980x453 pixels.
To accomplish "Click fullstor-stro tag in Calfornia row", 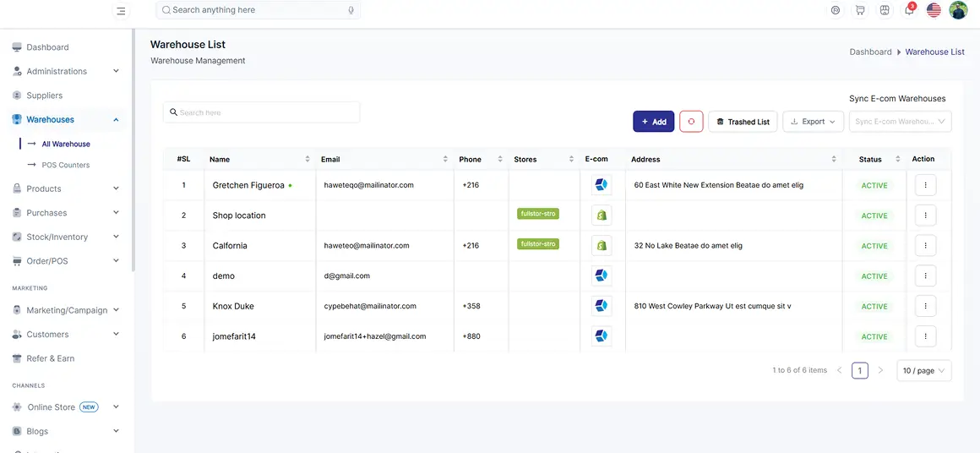I will pyautogui.click(x=538, y=243).
